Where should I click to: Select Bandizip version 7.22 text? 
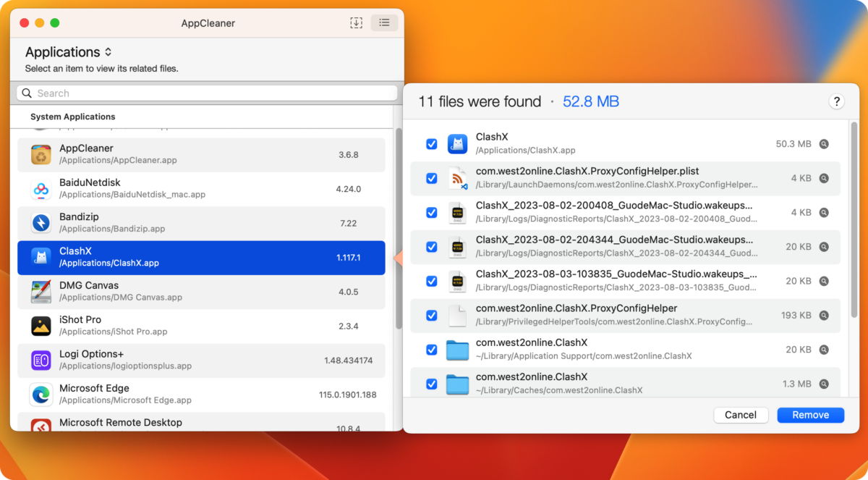(x=348, y=223)
